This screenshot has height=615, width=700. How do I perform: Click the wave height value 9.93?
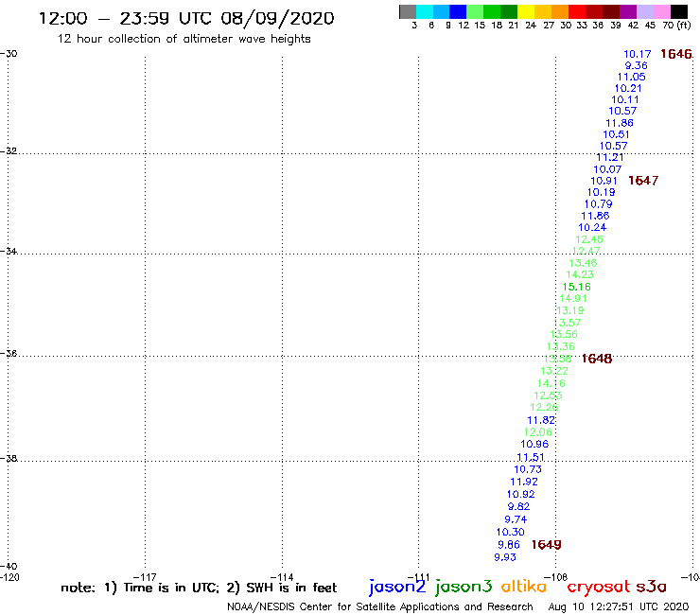pos(505,557)
